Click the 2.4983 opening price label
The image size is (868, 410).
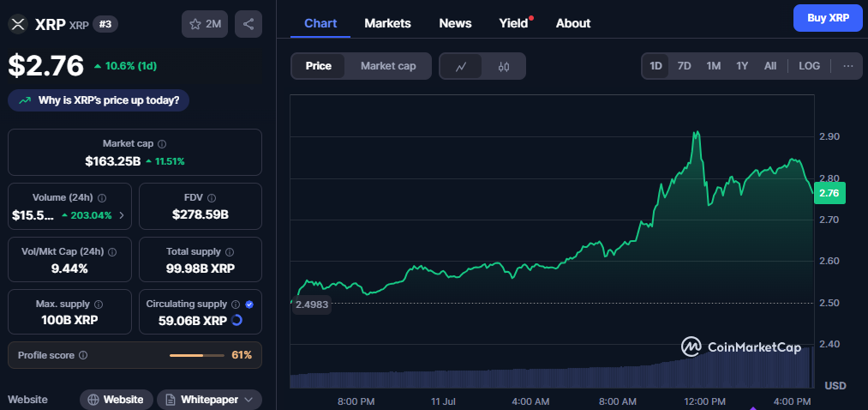click(x=312, y=304)
